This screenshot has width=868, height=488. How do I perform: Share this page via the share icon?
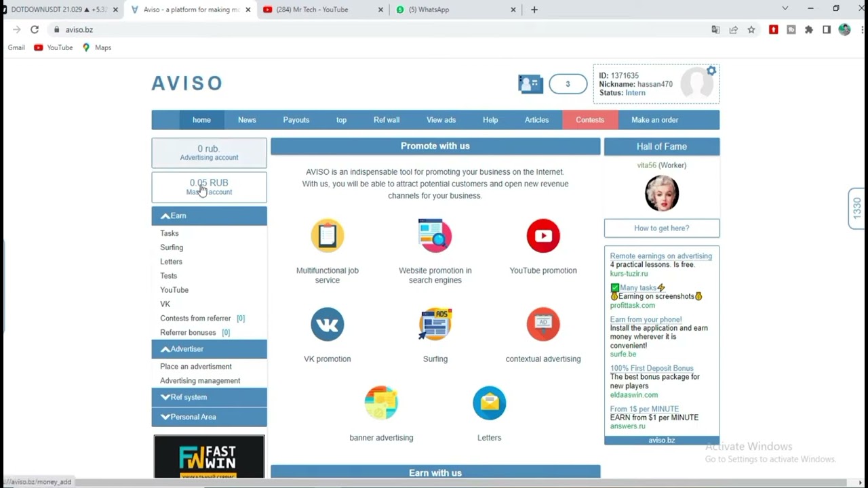(733, 30)
